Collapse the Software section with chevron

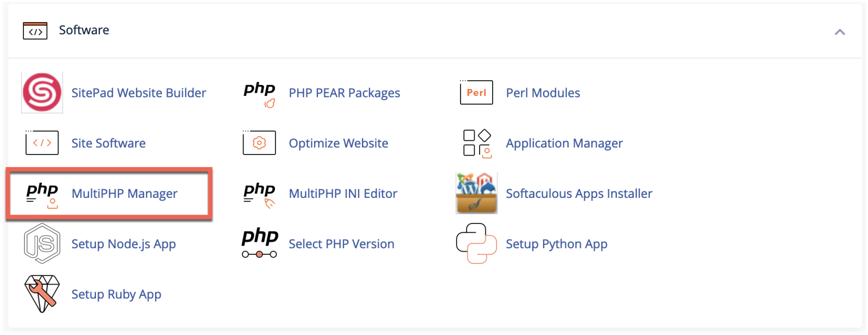coord(840,32)
